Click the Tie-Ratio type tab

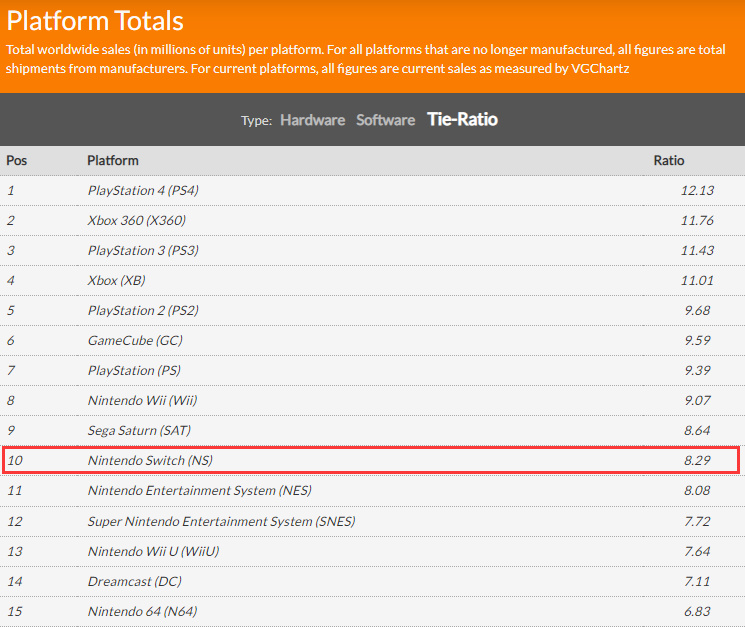pos(462,120)
